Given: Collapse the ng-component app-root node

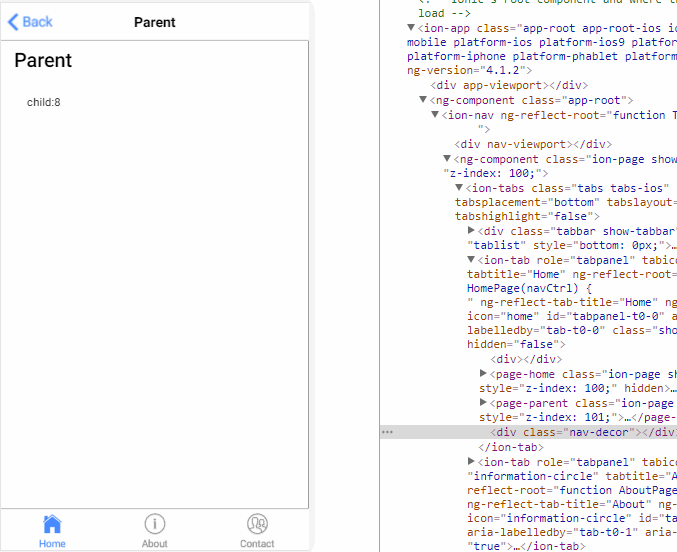Looking at the screenshot, I should (x=424, y=100).
